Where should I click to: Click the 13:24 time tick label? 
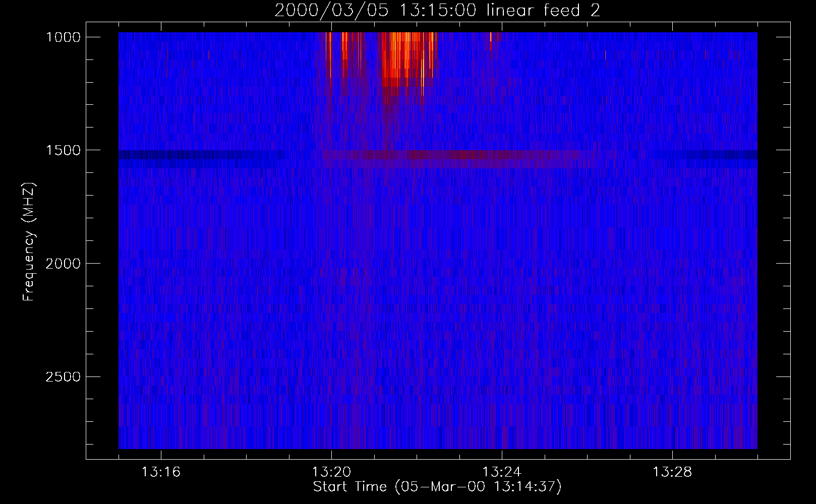coord(502,472)
